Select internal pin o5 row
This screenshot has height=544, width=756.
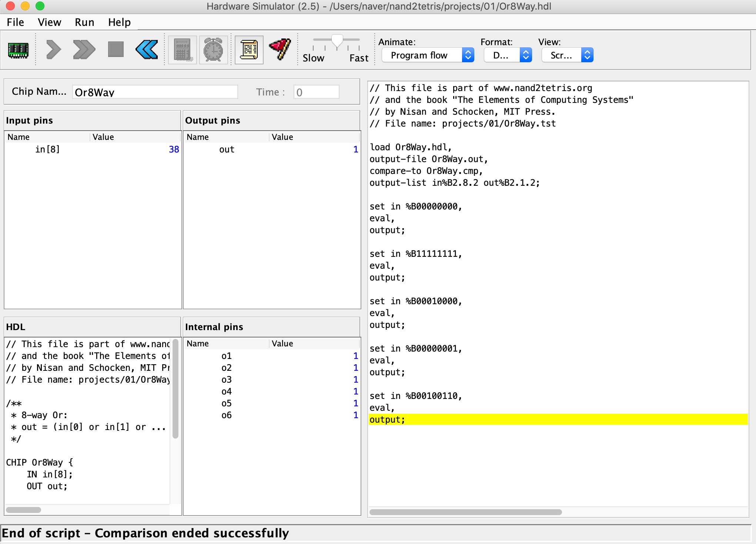(272, 403)
